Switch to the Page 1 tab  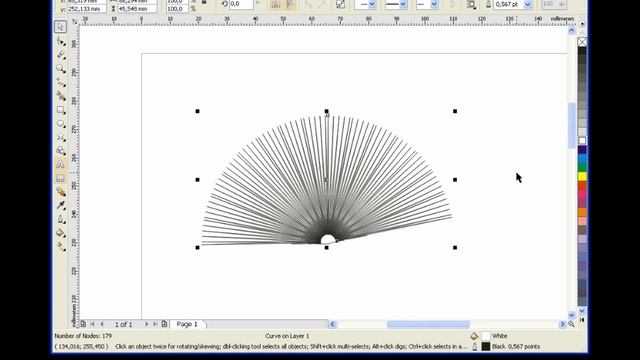click(187, 324)
